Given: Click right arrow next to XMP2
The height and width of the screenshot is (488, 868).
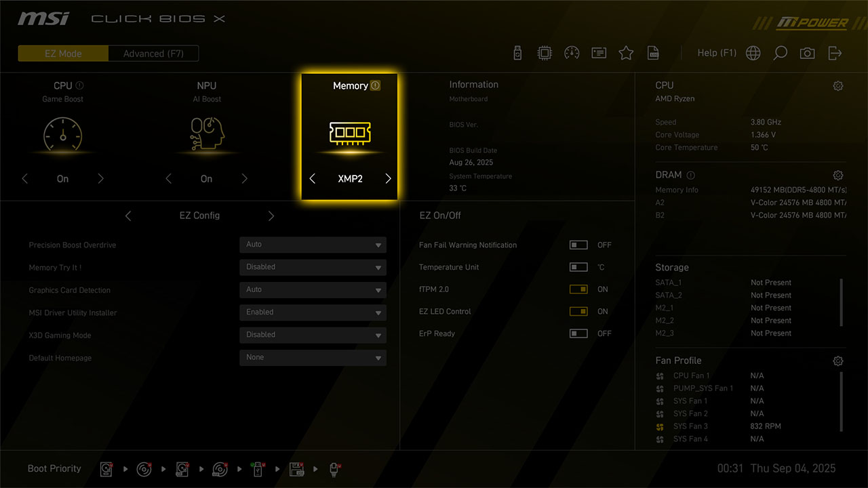Looking at the screenshot, I should [388, 179].
